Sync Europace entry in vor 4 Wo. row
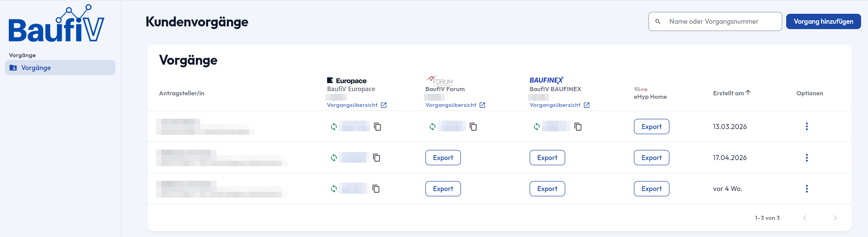This screenshot has height=237, width=868. 334,188
